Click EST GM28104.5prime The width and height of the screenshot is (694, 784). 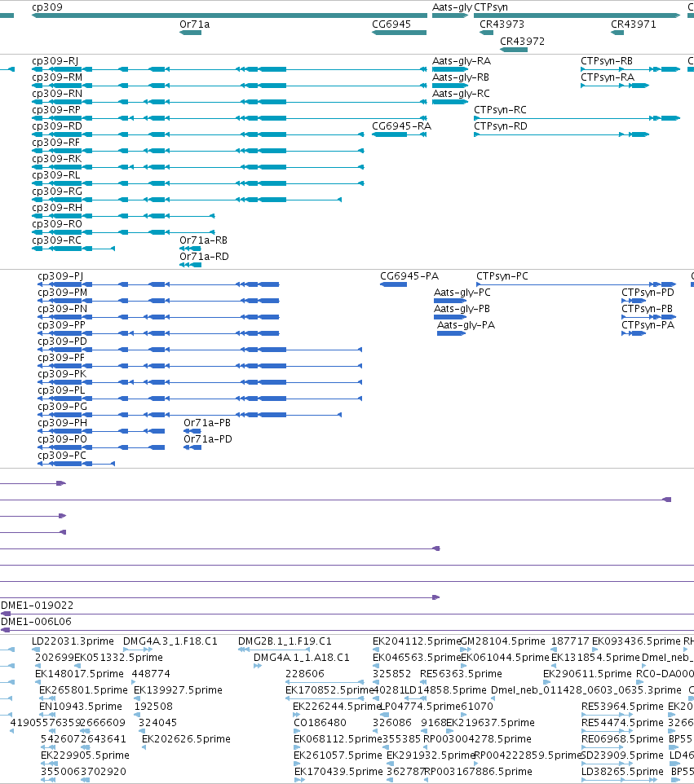coord(502,641)
